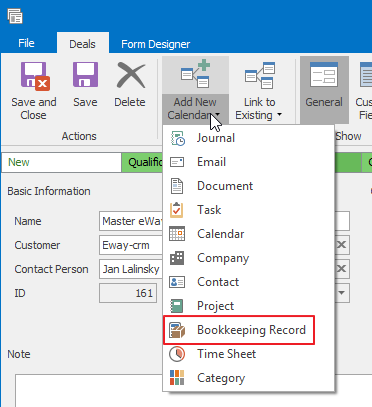Choose Company from the menu
This screenshot has width=372, height=407.
[x=248, y=258]
